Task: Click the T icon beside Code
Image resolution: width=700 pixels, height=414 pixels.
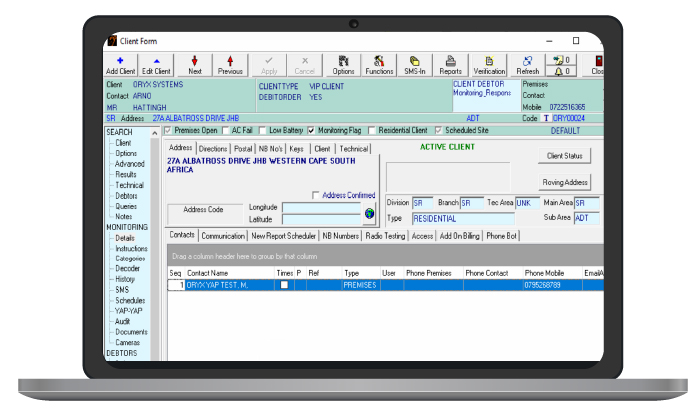Action: [x=546, y=118]
